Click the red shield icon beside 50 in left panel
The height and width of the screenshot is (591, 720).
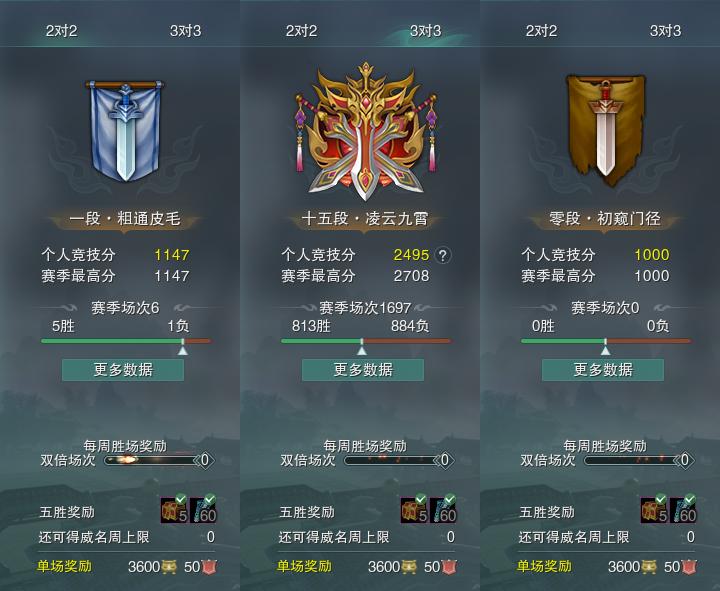(x=209, y=567)
